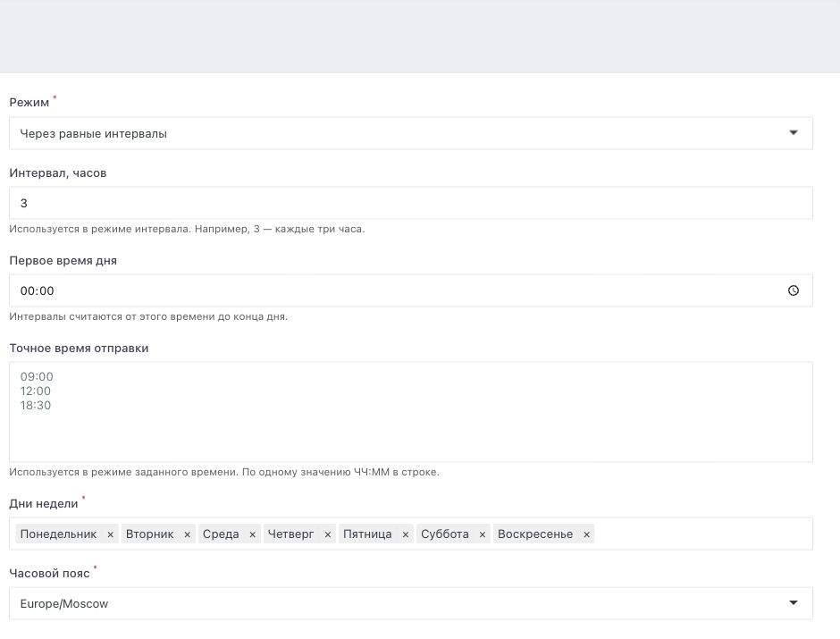
Task: Click the Дни недели label
Action: [x=44, y=503]
